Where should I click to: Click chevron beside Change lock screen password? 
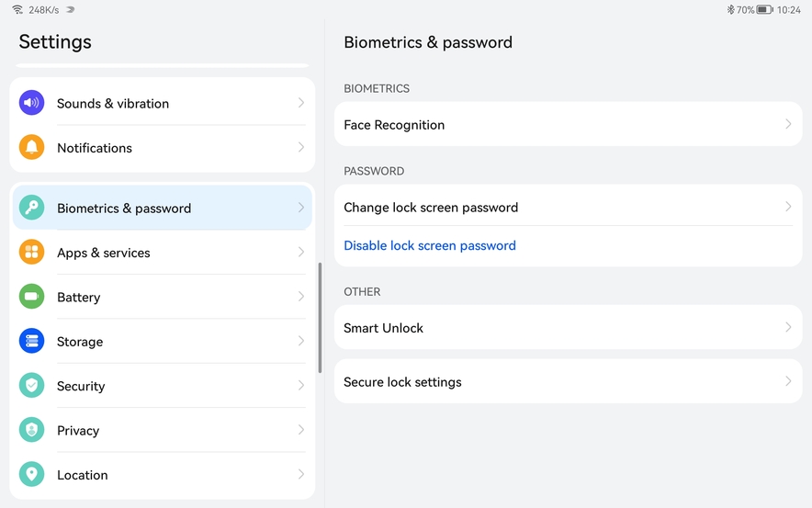coord(788,207)
